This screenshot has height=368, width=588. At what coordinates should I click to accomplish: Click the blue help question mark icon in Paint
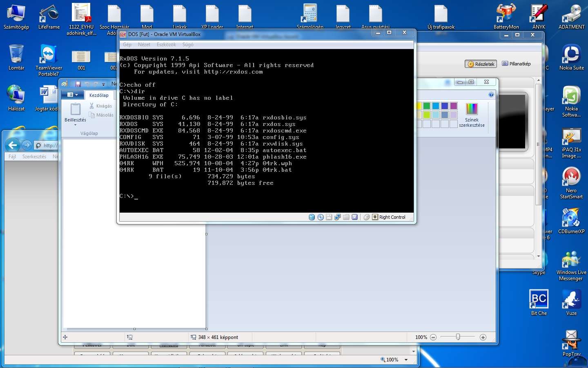click(x=491, y=94)
